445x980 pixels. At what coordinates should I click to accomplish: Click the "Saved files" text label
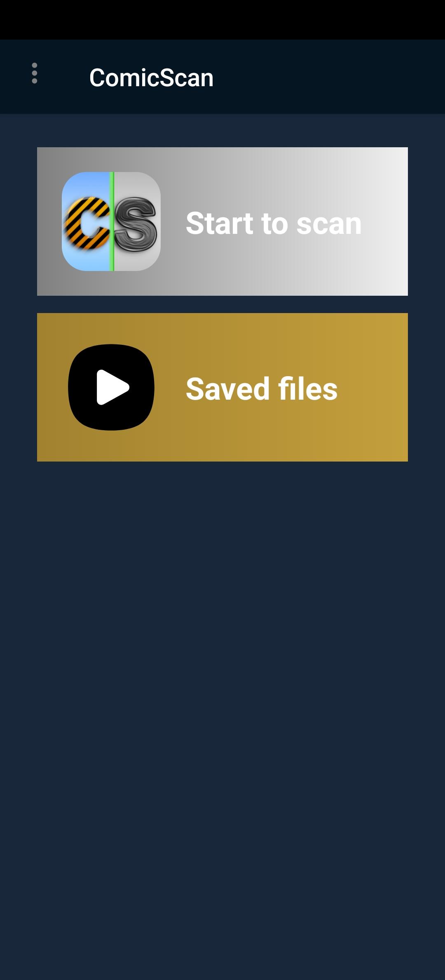[x=262, y=389]
